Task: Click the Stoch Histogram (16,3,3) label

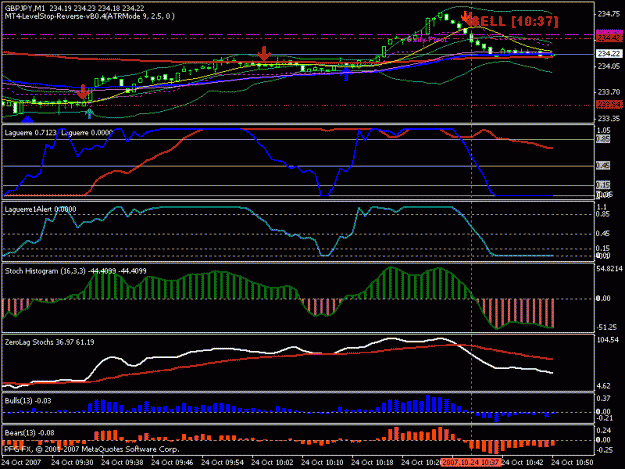Action: click(x=75, y=271)
